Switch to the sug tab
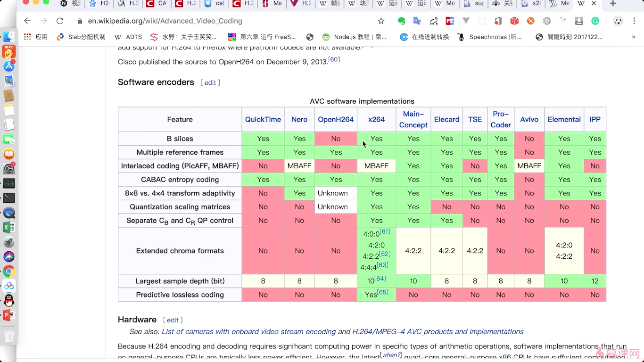The width and height of the screenshot is (644, 362). pyautogui.click(x=474, y=4)
